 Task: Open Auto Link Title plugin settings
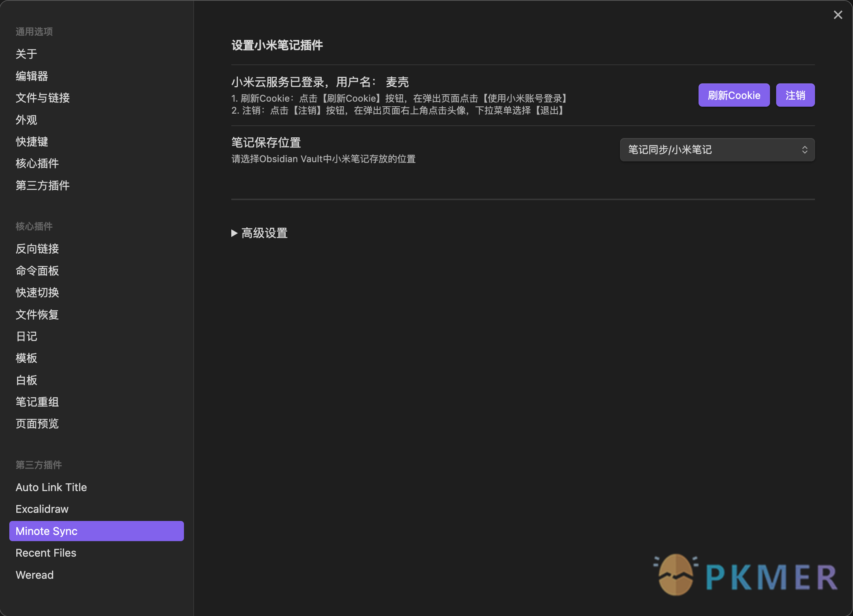click(x=96, y=487)
